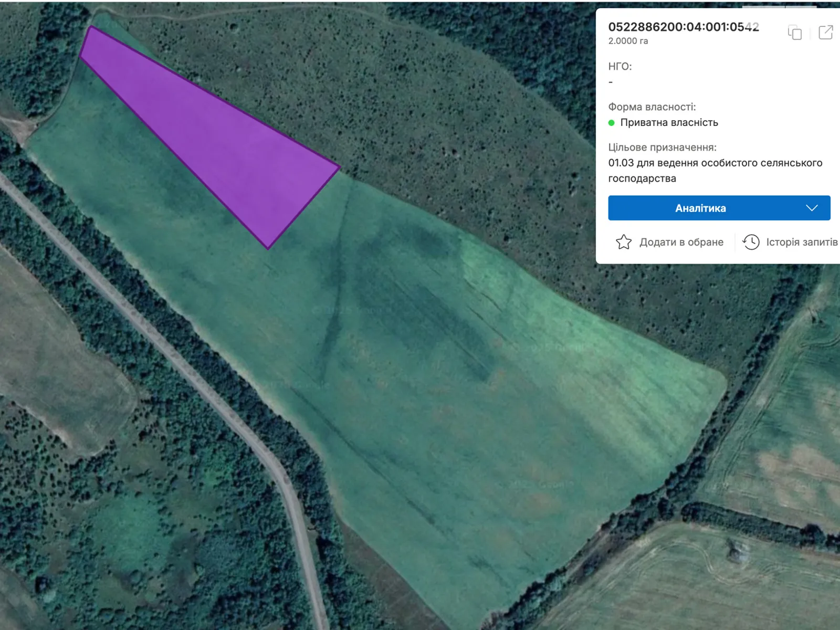
Task: Open parcel details in a new window
Action: point(825,33)
